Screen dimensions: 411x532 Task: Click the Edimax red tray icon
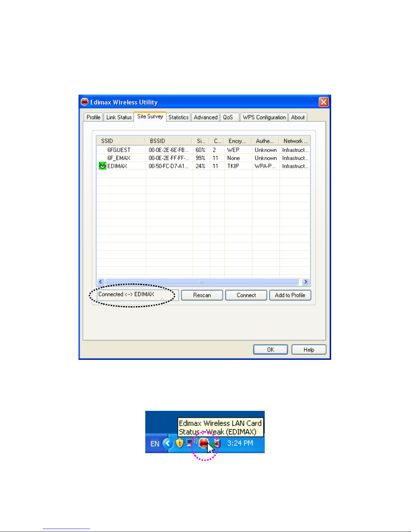pyautogui.click(x=204, y=443)
